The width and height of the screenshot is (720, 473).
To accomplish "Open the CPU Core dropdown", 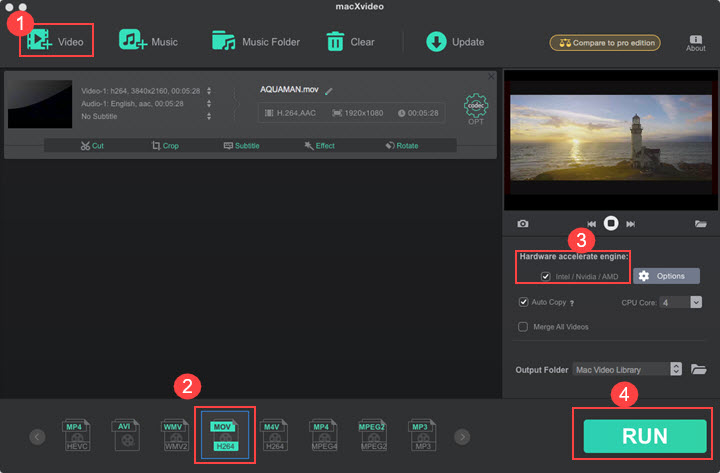I will [680, 301].
